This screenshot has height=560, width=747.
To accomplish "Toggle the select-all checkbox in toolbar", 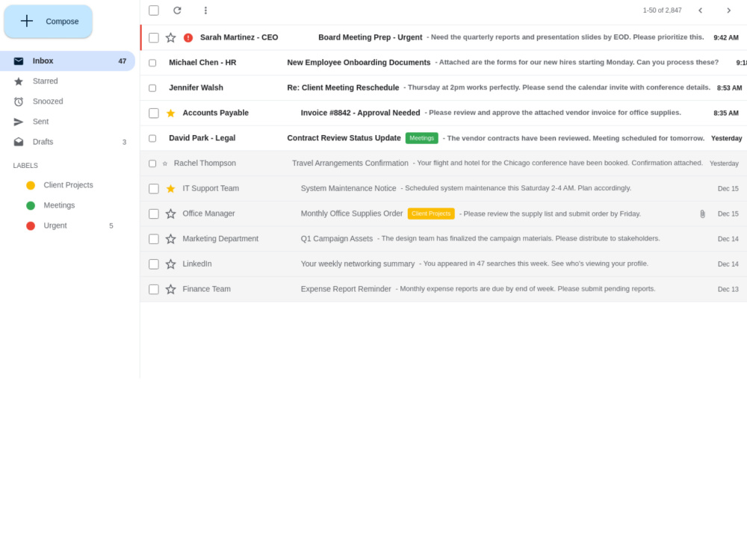I will coord(154,10).
